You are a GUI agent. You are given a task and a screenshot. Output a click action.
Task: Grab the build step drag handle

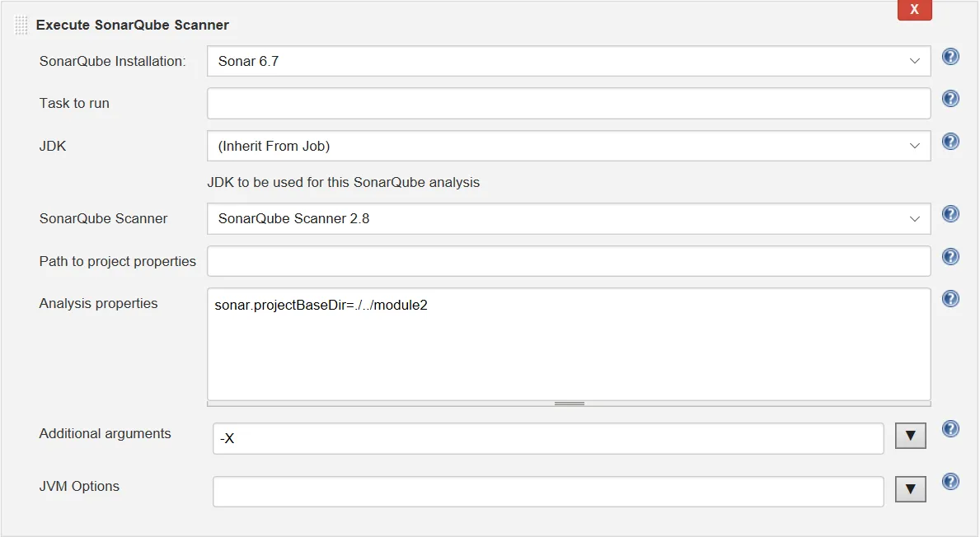21,26
